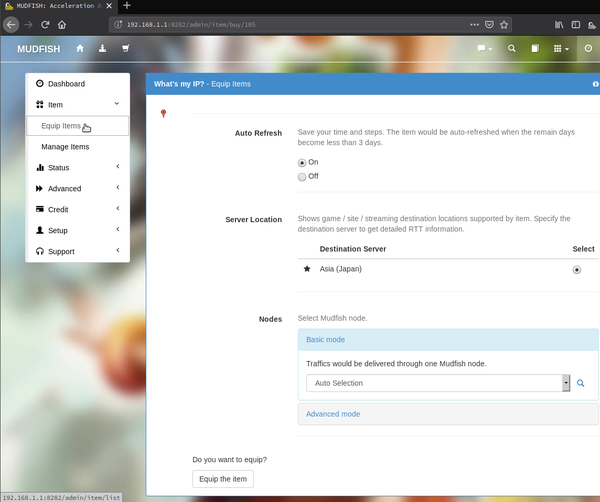This screenshot has width=600, height=502.
Task: Open the grid apps dropdown in navbar
Action: pyautogui.click(x=561, y=48)
